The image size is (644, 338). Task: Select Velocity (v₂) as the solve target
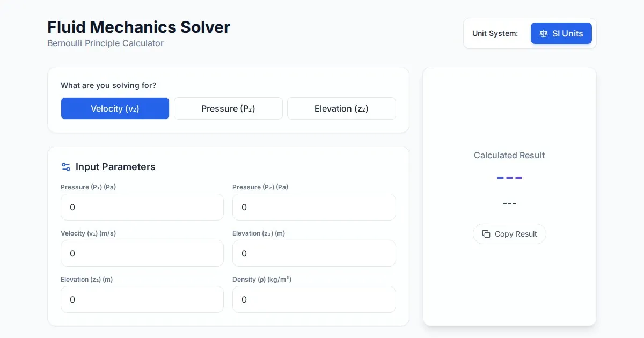click(115, 108)
